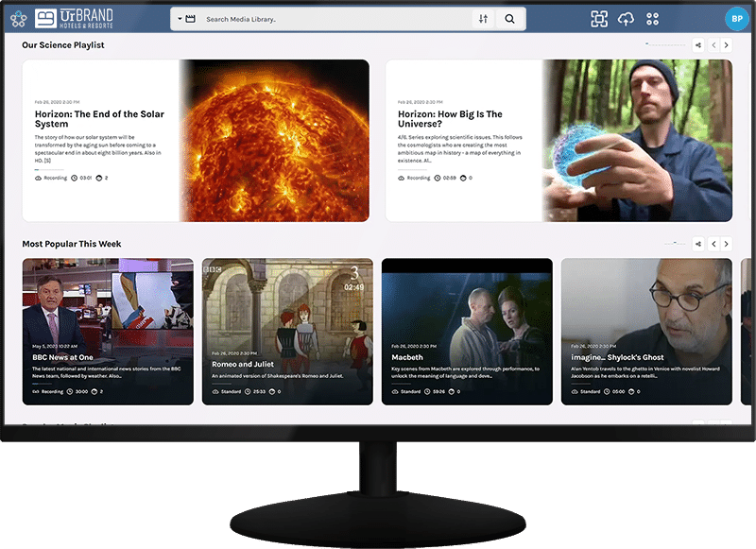Click the 30:00 duration on BBC News at One

(x=77, y=391)
